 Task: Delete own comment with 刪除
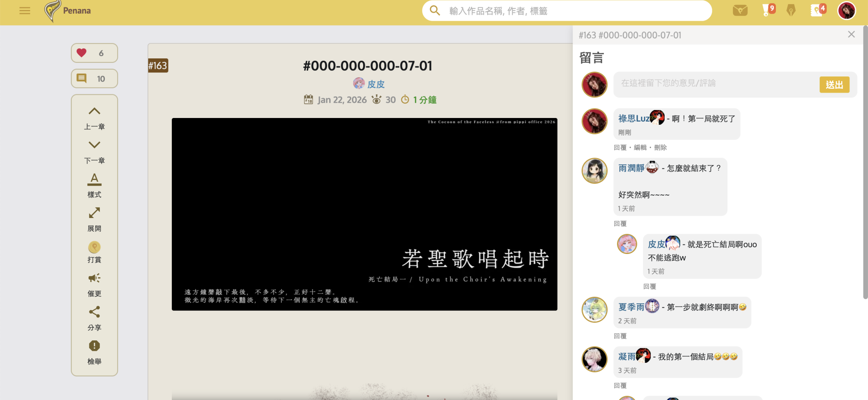click(x=660, y=148)
